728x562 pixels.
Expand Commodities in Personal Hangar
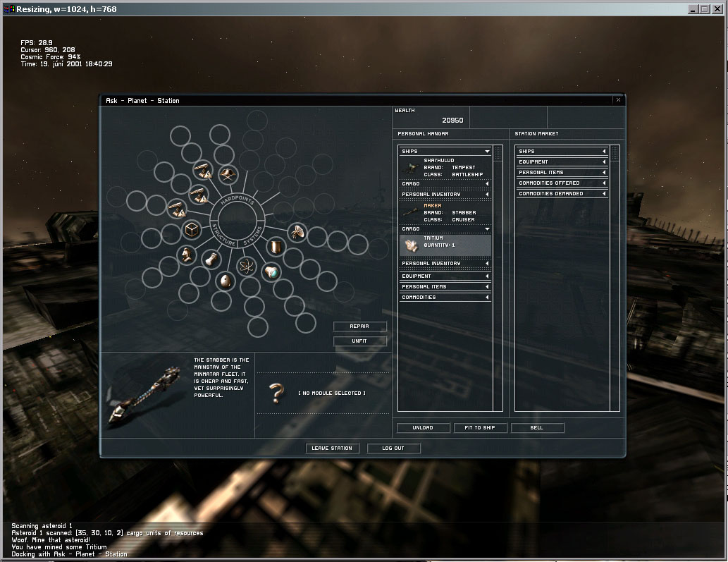point(445,298)
